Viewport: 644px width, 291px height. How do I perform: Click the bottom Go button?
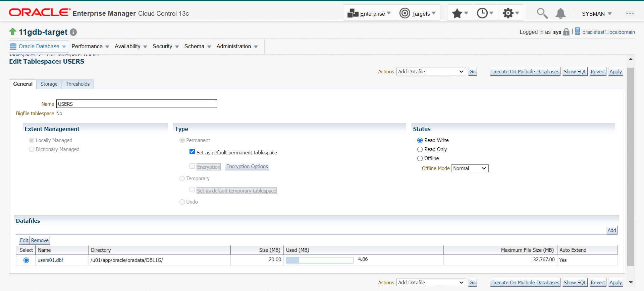pos(472,283)
